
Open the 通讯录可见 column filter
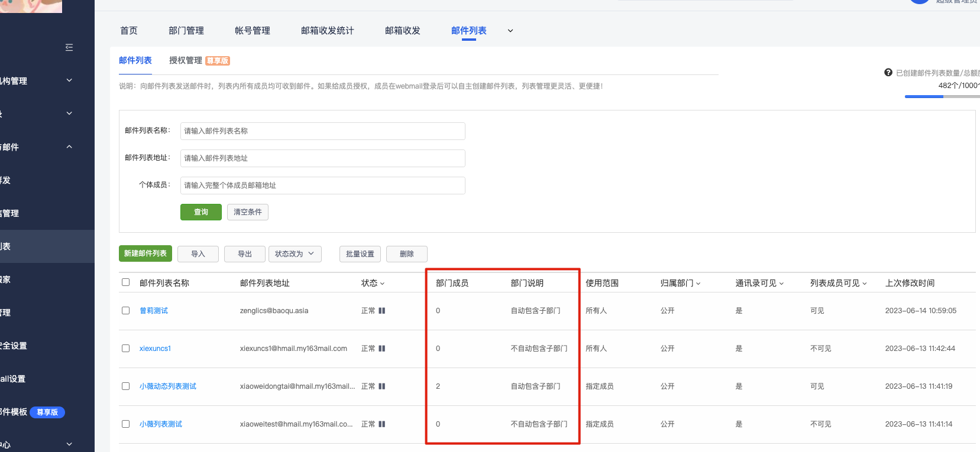coord(781,284)
